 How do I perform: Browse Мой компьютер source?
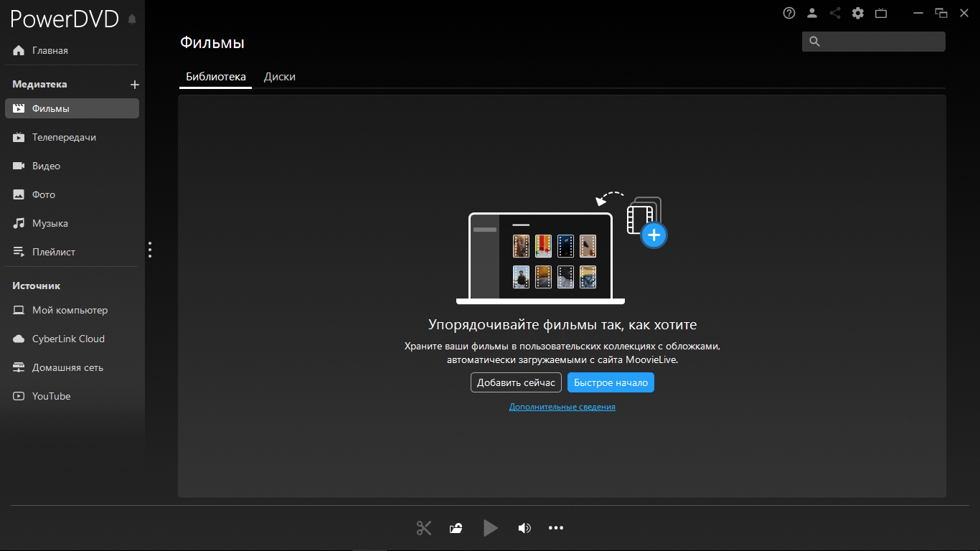[72, 310]
